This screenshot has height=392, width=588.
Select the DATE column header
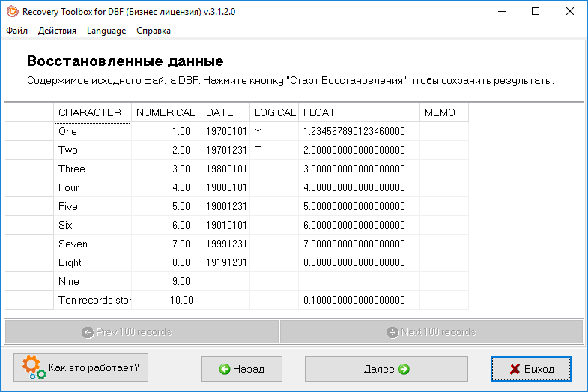pos(225,112)
